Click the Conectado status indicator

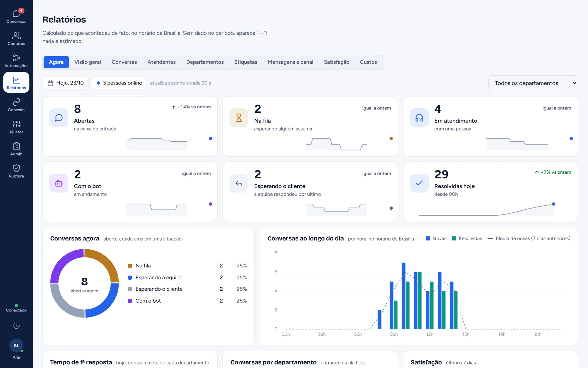point(16,308)
